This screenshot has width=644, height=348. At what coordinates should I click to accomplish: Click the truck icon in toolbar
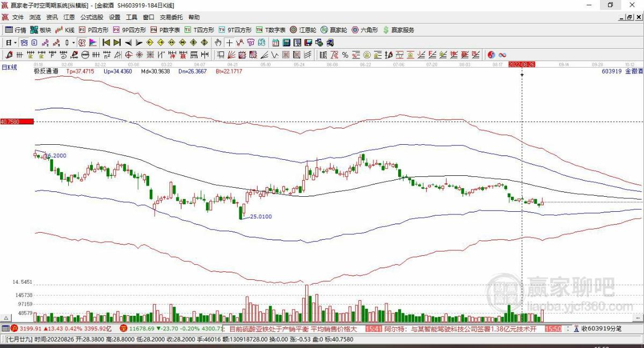[329, 42]
